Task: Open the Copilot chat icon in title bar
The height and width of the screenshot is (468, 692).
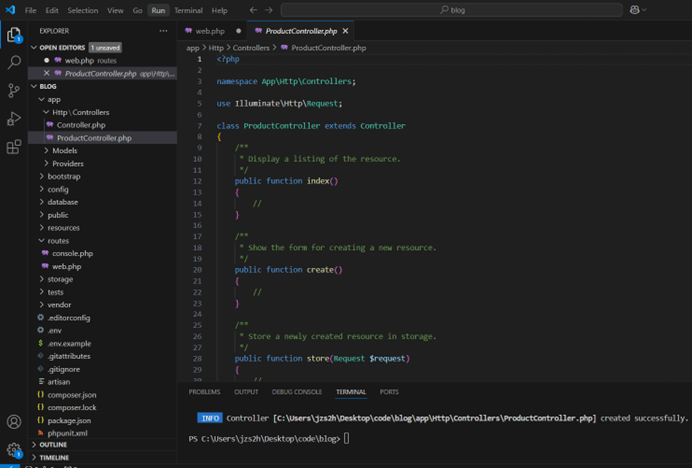Action: [x=634, y=10]
